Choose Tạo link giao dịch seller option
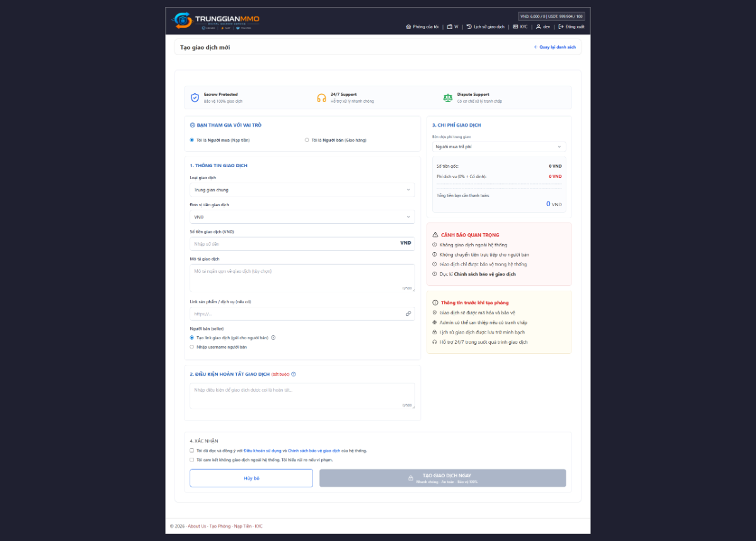The image size is (756, 541). pyautogui.click(x=192, y=337)
